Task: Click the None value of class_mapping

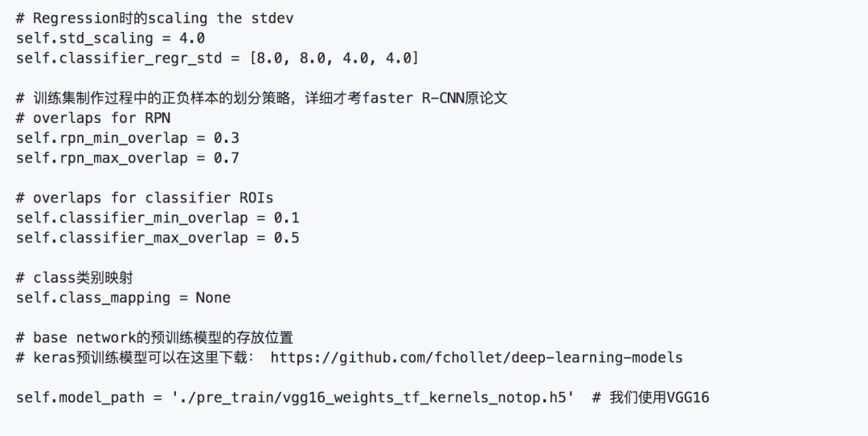Action: coord(213,298)
